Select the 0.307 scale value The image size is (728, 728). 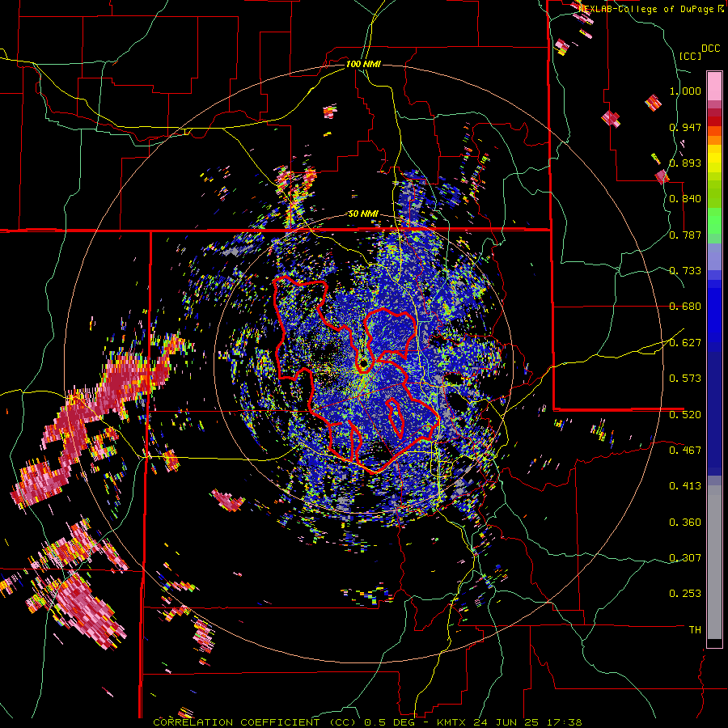click(685, 558)
